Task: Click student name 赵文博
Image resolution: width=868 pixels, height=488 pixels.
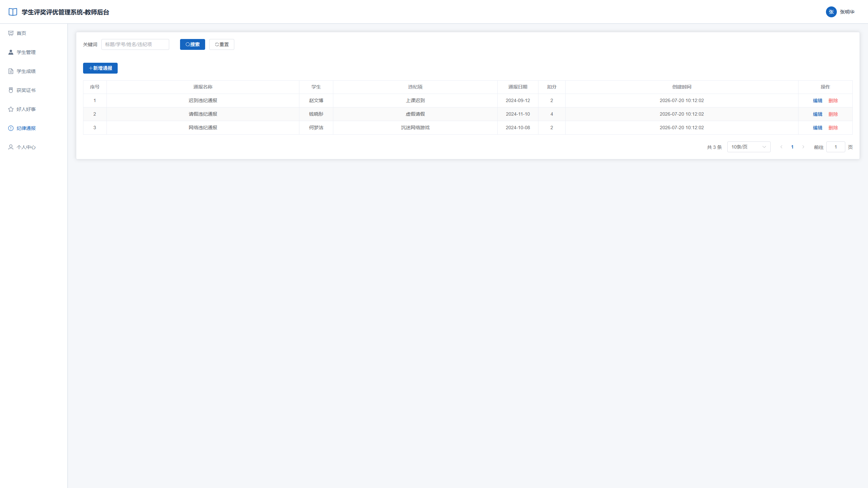Action: tap(316, 101)
